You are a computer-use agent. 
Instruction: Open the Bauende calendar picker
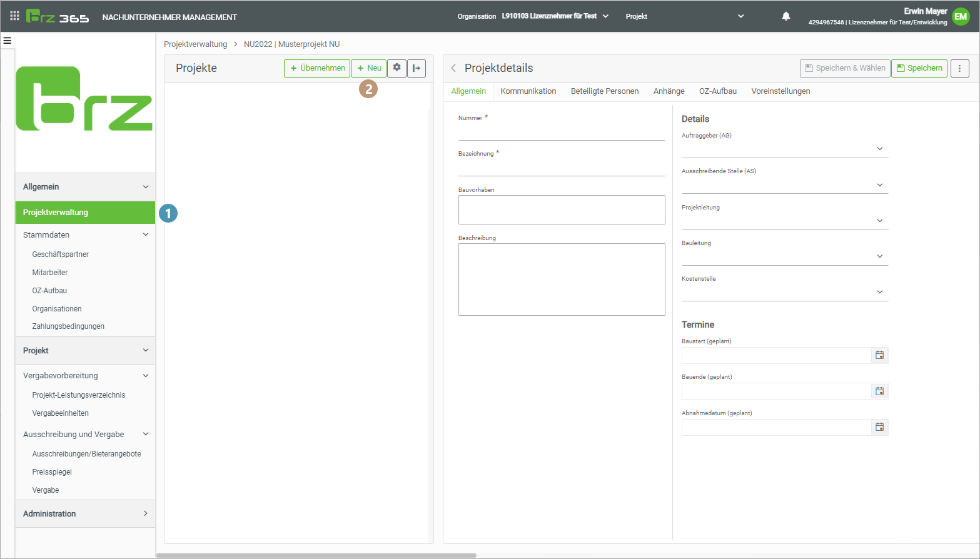[x=879, y=391]
